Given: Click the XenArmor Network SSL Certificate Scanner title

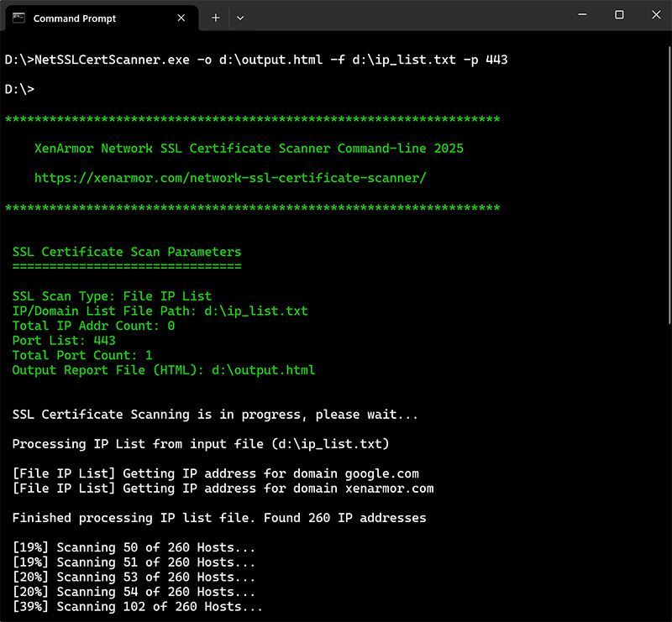Looking at the screenshot, I should 249,149.
